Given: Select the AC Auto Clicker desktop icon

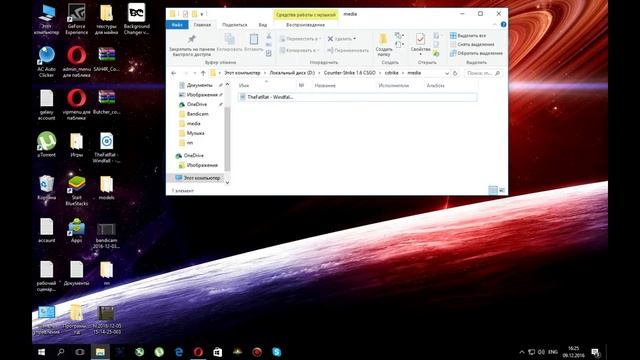Looking at the screenshot, I should [46, 62].
